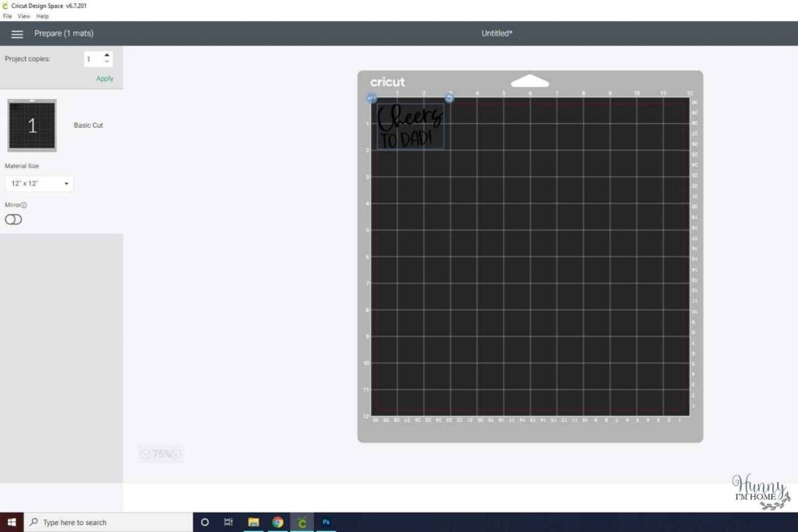The width and height of the screenshot is (798, 532).
Task: Open Task View in the taskbar
Action: [228, 523]
